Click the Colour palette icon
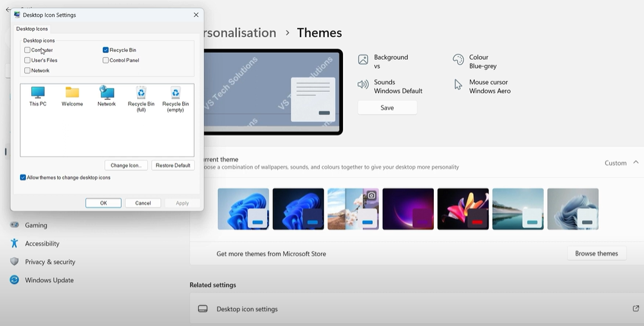The image size is (644, 326). pyautogui.click(x=458, y=60)
